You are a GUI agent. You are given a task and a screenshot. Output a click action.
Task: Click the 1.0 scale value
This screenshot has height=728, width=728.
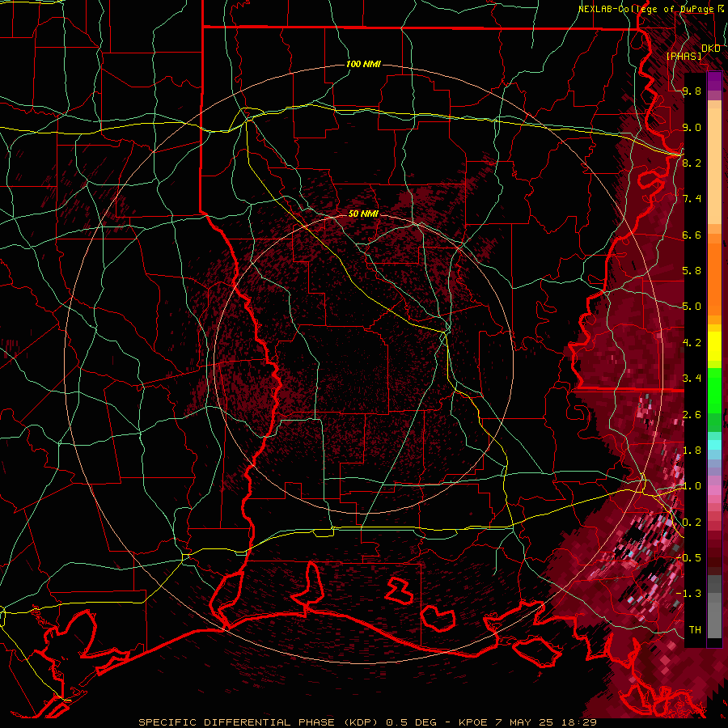(x=692, y=486)
